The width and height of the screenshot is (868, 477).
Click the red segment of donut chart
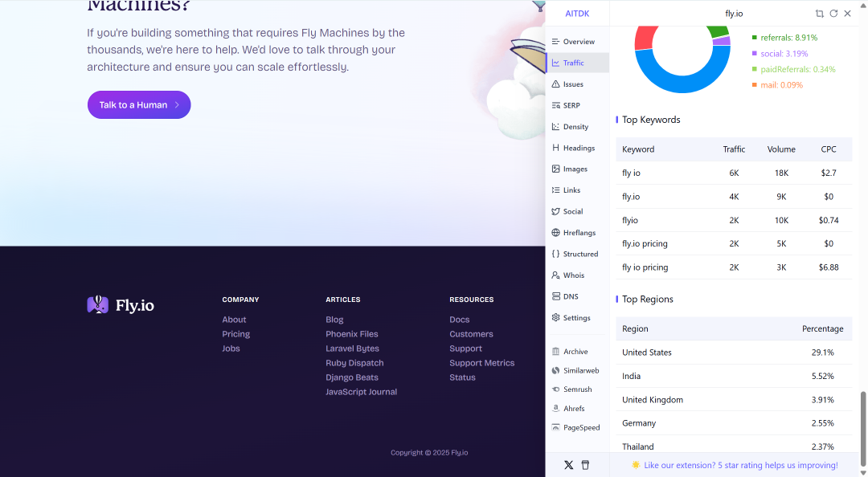pos(644,39)
